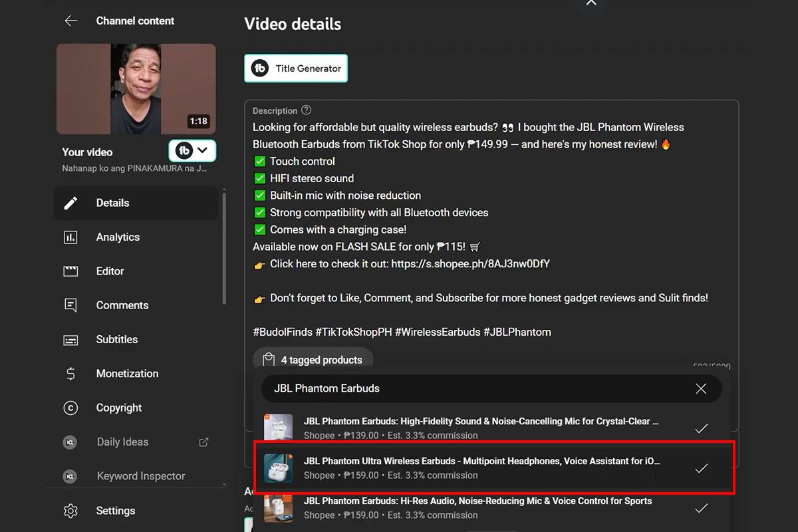This screenshot has height=532, width=798.
Task: Click the #WirelessEarbuds hashtag text
Action: [438, 332]
